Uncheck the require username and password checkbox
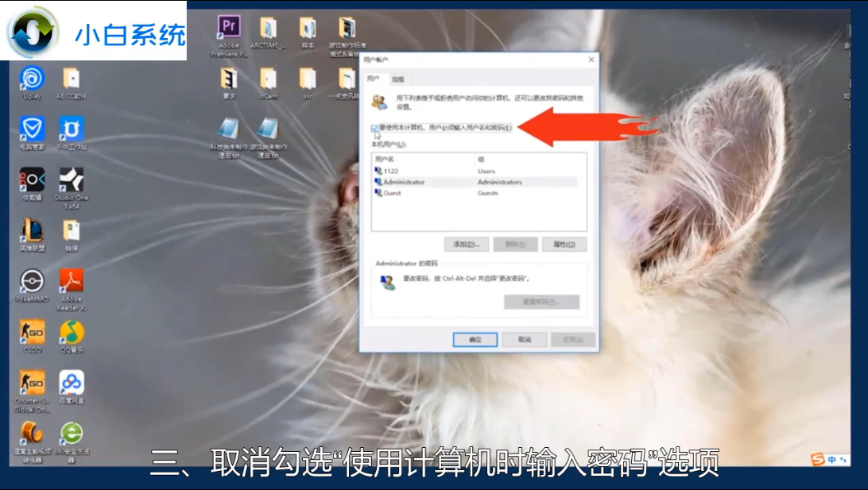868x490 pixels. click(x=375, y=128)
